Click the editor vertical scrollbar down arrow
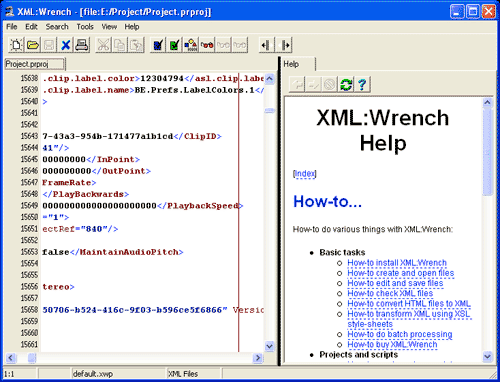This screenshot has width=500, height=382. pyautogui.click(x=269, y=346)
